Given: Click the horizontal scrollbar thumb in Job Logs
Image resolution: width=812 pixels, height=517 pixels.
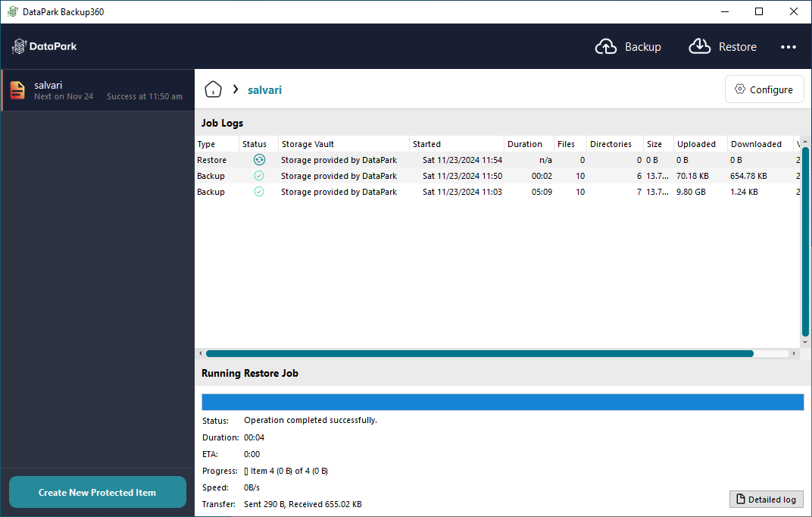Looking at the screenshot, I should (x=479, y=353).
